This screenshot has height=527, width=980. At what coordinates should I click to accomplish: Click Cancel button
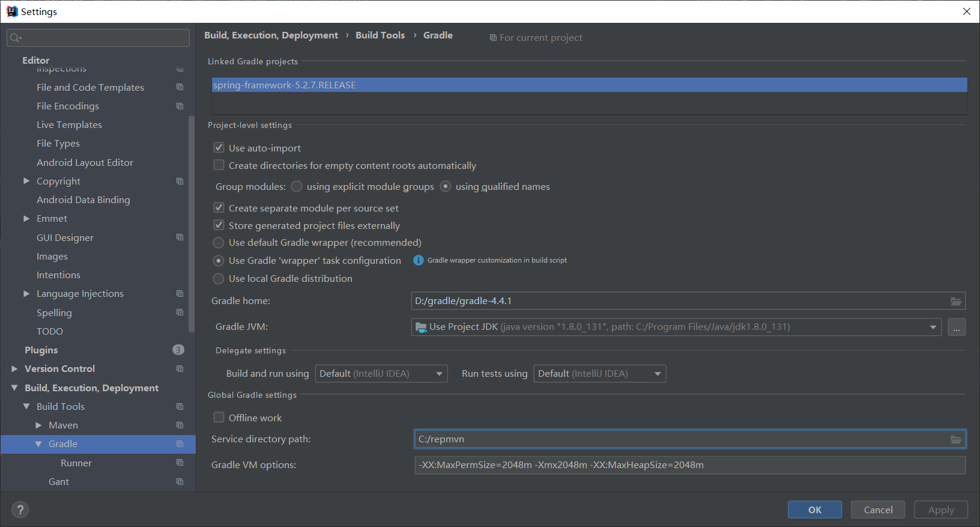click(x=878, y=510)
